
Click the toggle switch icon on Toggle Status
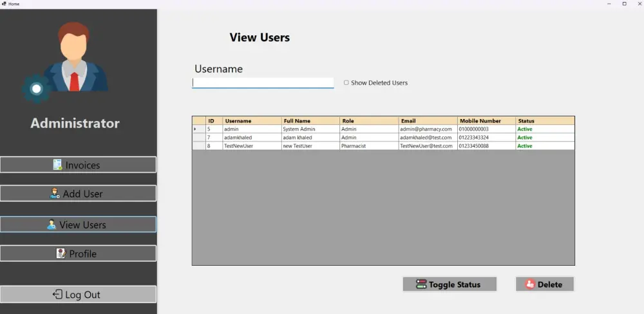tap(421, 284)
